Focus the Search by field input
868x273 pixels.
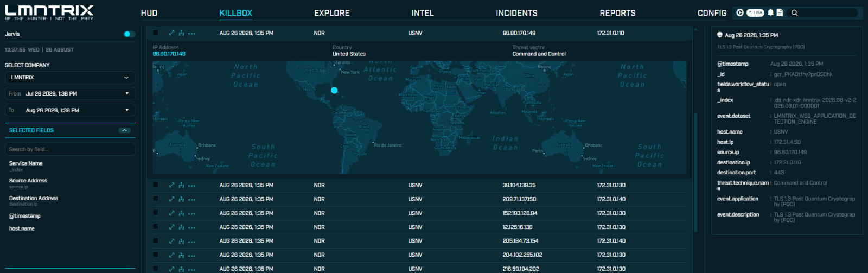(70, 149)
